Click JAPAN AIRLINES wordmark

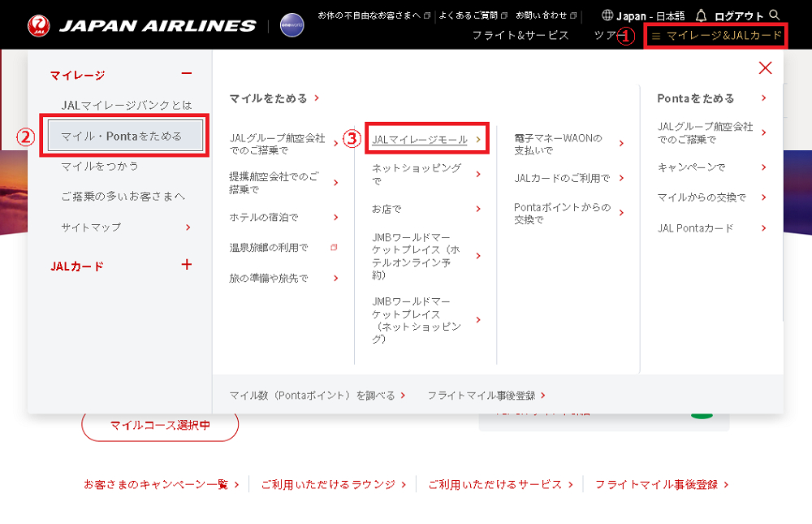pyautogui.click(x=158, y=26)
